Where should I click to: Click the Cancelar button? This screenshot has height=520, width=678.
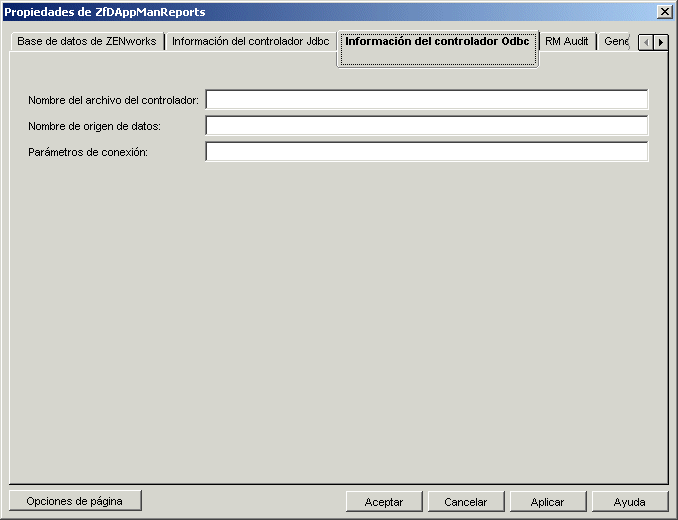tap(466, 502)
